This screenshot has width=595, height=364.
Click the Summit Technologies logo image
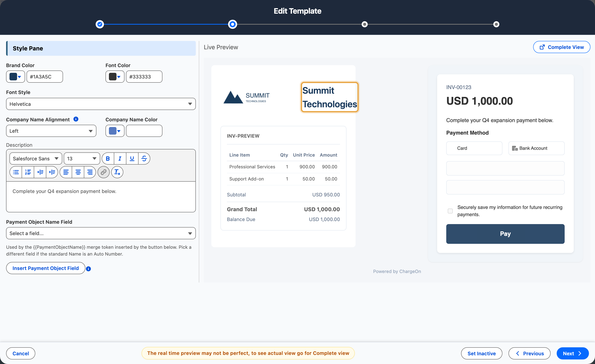247,97
